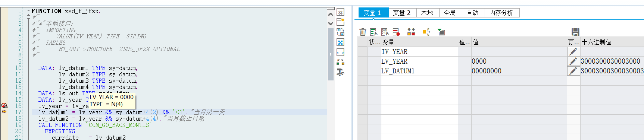Screen dimensions: 644x140
Task: Click the editor scroll down chevron
Action: (x=331, y=23)
